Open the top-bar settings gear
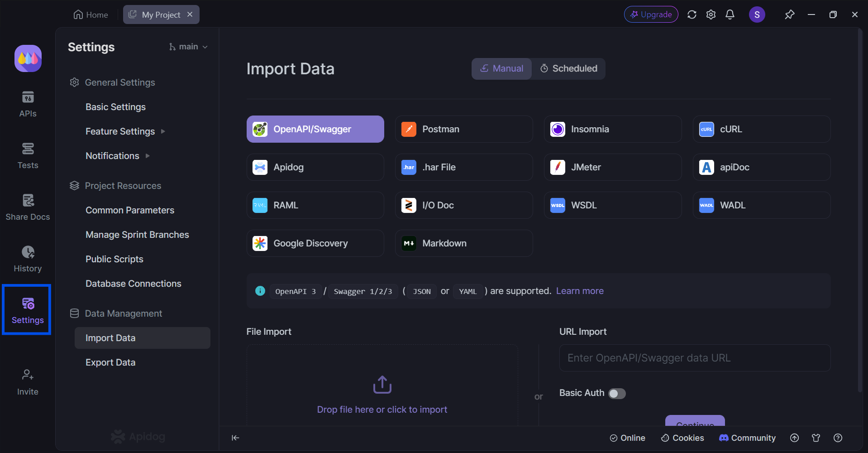This screenshot has width=868, height=453. (711, 14)
